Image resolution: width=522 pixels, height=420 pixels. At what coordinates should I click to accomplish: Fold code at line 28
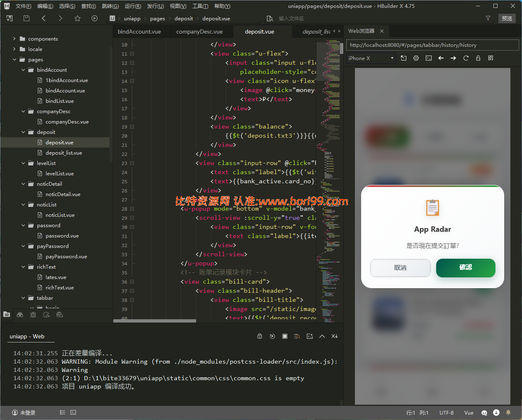(132, 209)
